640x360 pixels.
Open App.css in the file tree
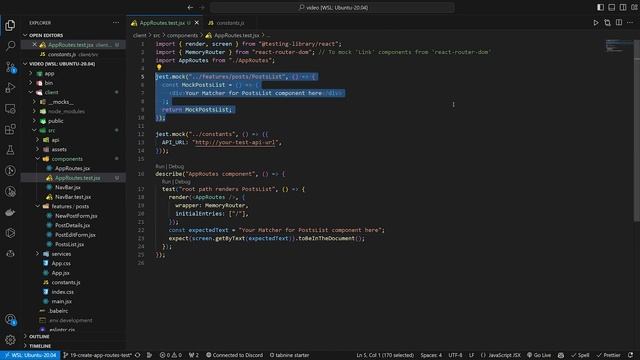[x=60, y=263]
